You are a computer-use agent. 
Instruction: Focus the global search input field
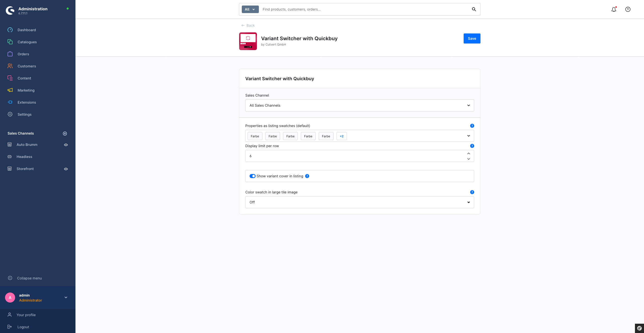click(x=365, y=9)
